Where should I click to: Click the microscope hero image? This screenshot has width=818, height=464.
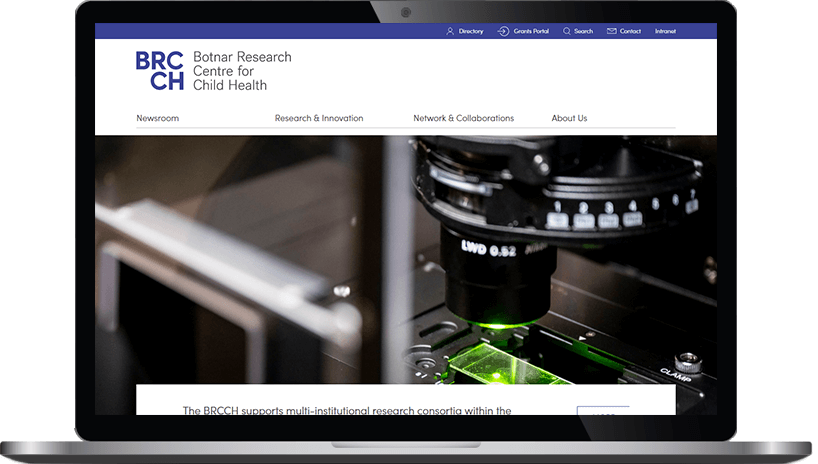point(406,259)
